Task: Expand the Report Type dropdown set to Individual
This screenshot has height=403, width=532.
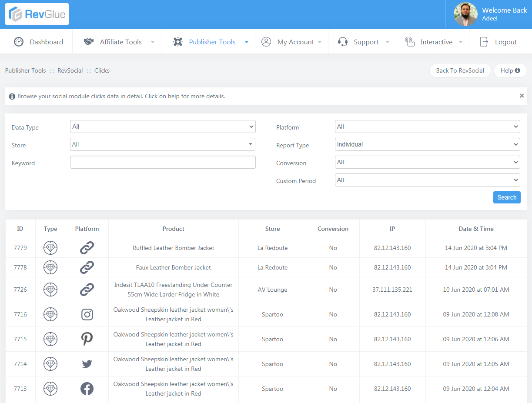Action: [427, 145]
